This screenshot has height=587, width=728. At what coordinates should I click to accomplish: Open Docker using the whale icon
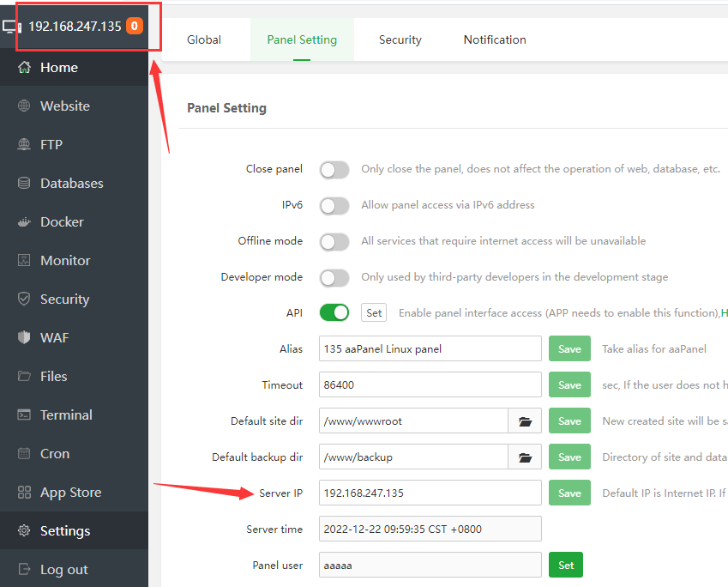[24, 222]
